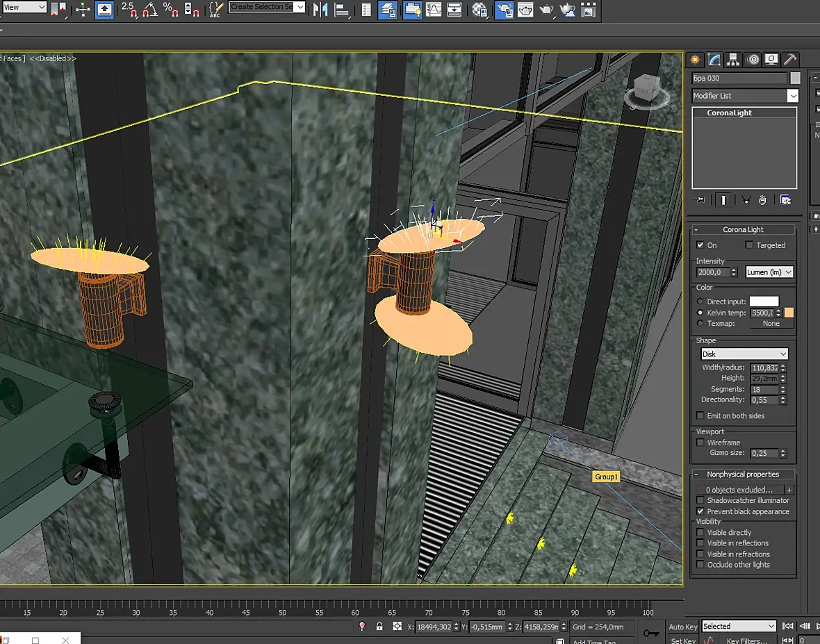Open the Utilities hammer tab

click(x=789, y=60)
